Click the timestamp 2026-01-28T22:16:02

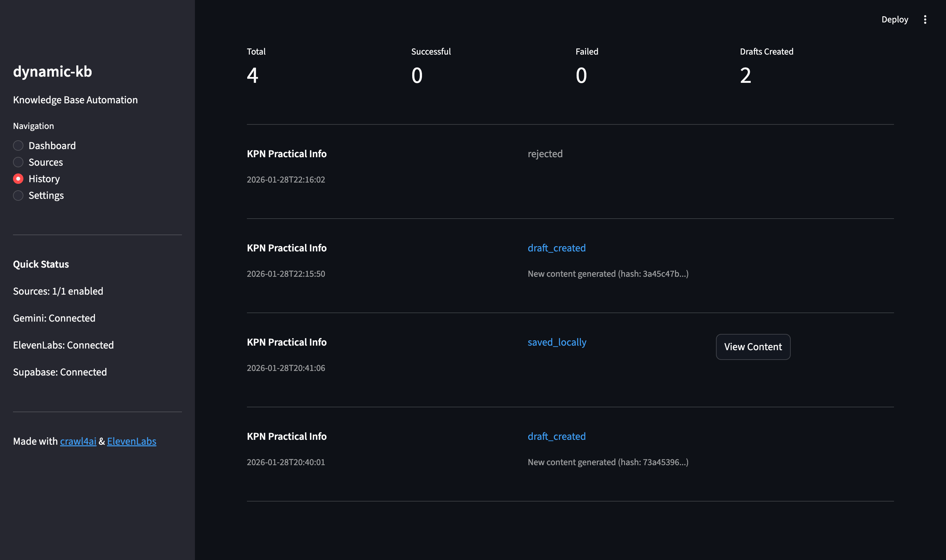pos(286,180)
